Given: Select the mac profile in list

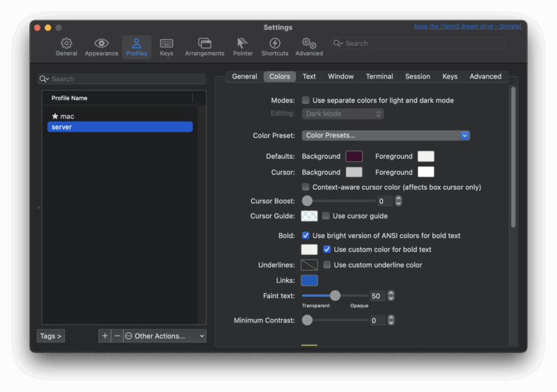Looking at the screenshot, I should pos(67,116).
